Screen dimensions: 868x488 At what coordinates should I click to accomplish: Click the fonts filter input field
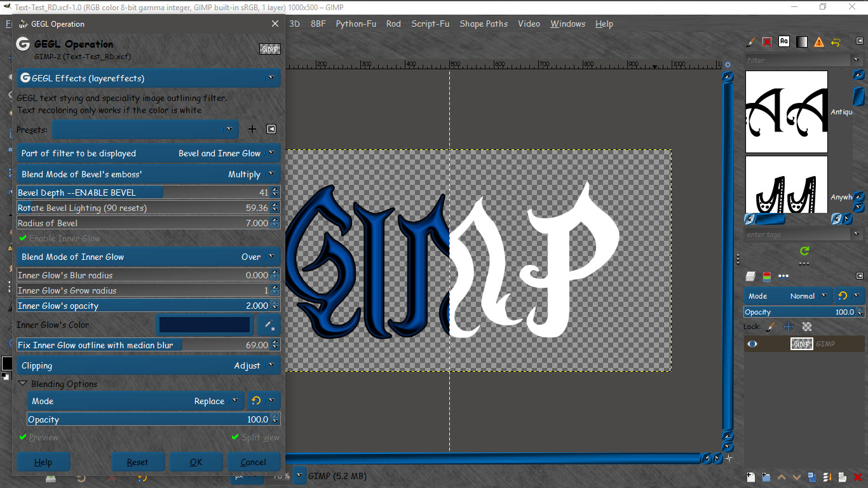(x=798, y=60)
